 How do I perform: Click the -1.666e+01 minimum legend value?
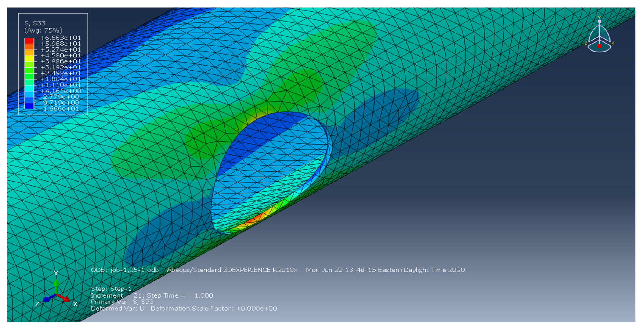59,109
